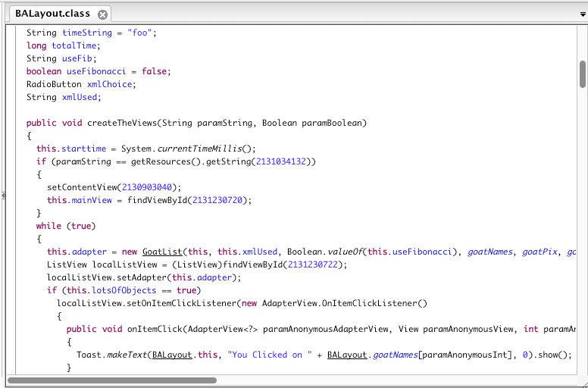This screenshot has width=588, height=388.
Task: Click the .show() call
Action: (552, 355)
